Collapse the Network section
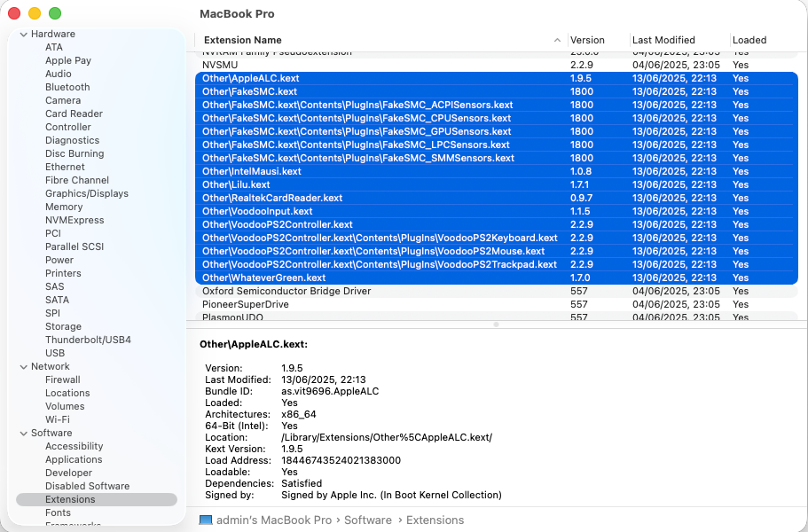The image size is (808, 532). point(24,367)
